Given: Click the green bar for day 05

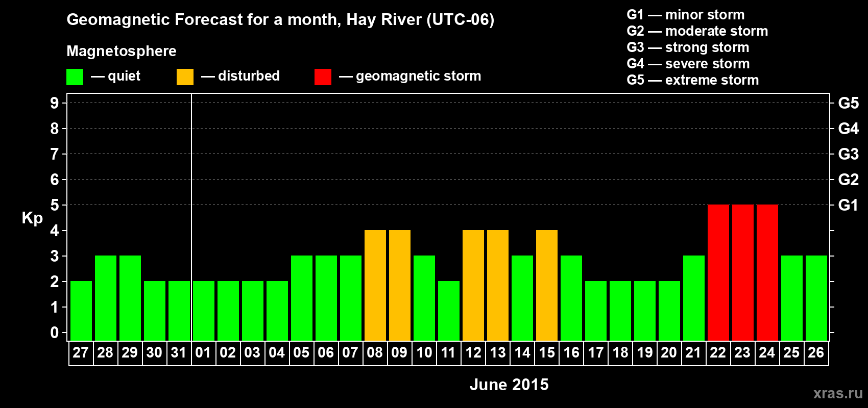Looking at the screenshot, I should coord(302,298).
